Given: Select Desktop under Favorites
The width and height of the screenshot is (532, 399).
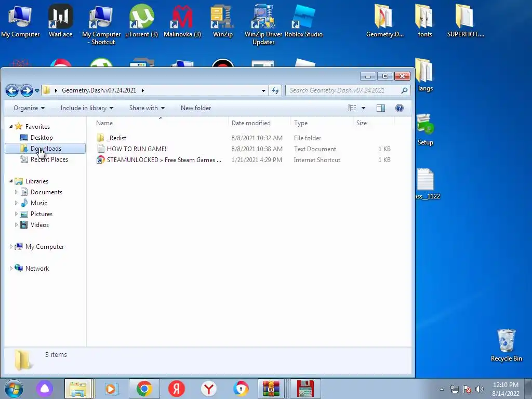Looking at the screenshot, I should coord(42,137).
